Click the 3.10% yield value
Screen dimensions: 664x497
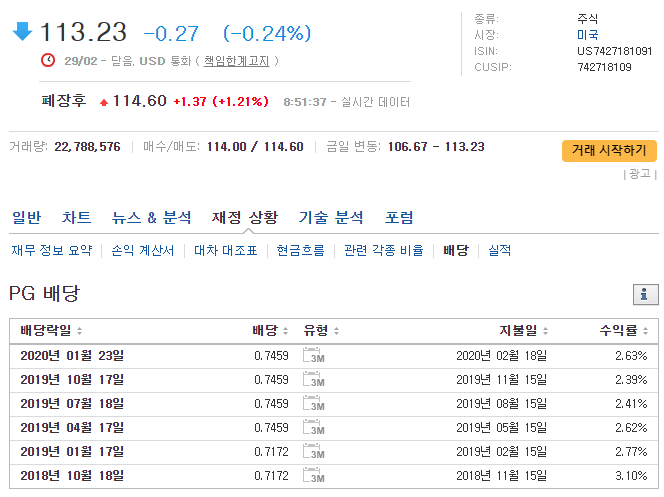(631, 476)
